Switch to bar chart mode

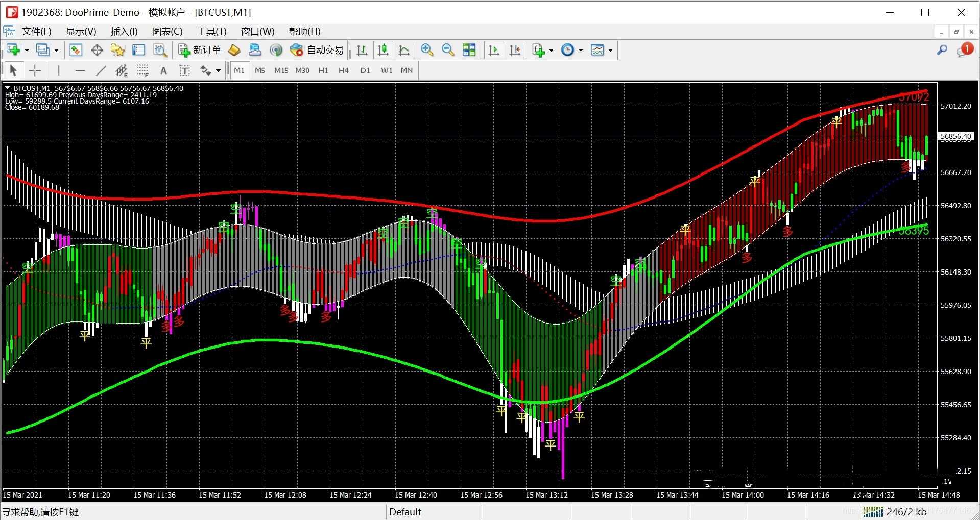(x=362, y=50)
